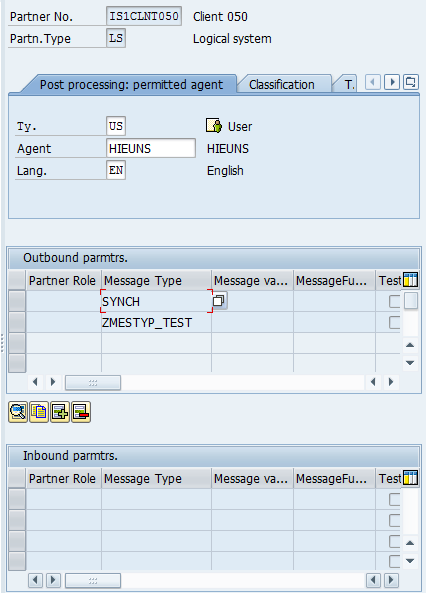Click the Inbound table's vertical scroll down arrow
Screen dimensions: 426x593
[410, 561]
